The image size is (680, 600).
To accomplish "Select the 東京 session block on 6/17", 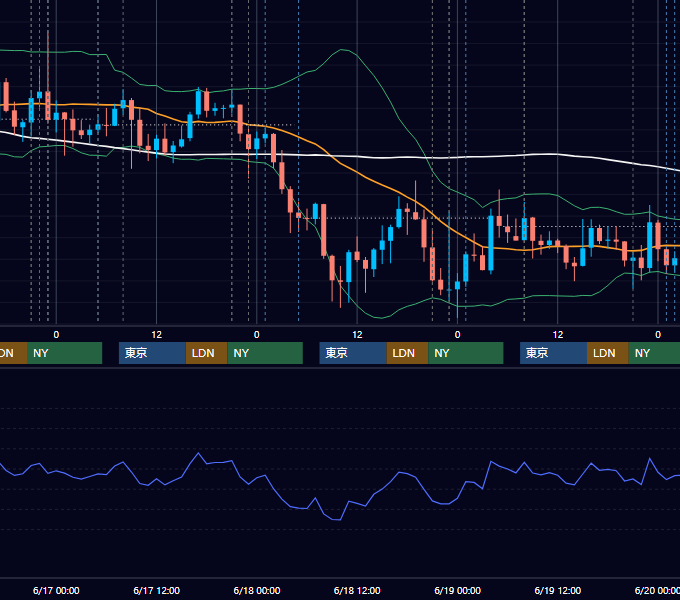I will coord(152,353).
